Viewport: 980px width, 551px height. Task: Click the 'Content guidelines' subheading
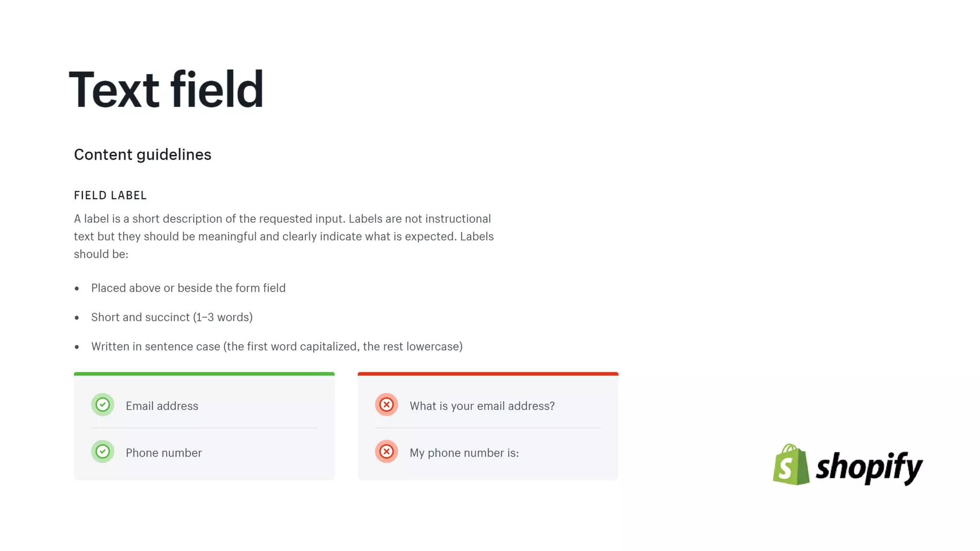[143, 154]
